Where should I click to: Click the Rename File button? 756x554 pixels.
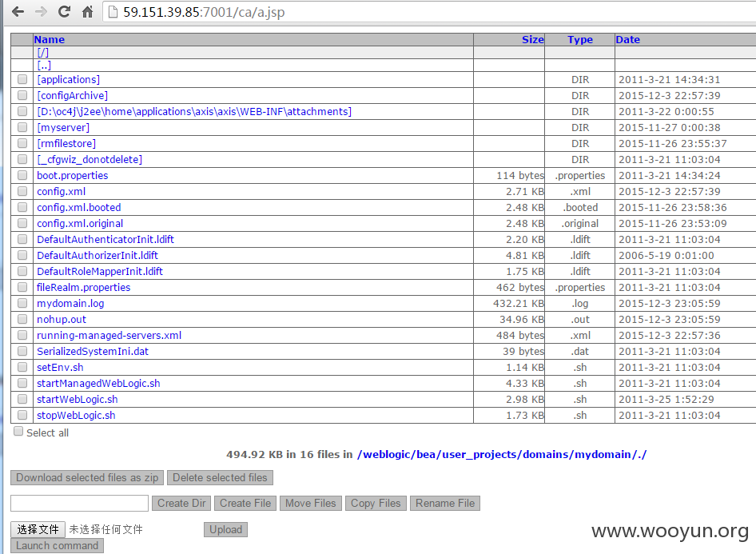[x=445, y=503]
